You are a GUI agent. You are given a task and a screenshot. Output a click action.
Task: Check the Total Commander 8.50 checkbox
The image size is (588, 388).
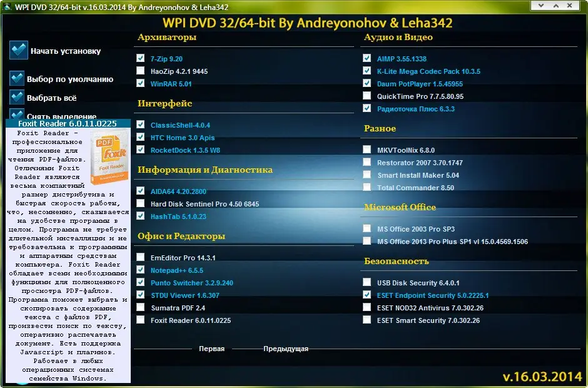coord(367,187)
